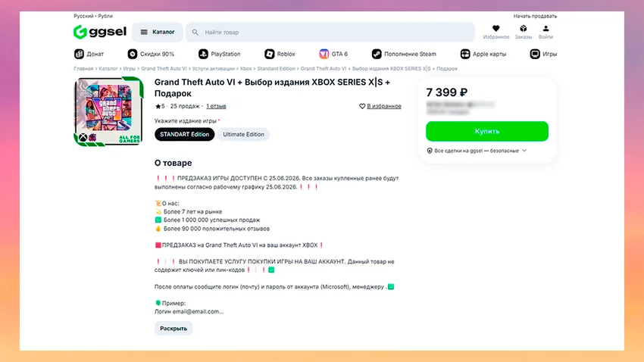Click the 25 продаж text
Screen dimensions: 644x362
click(x=185, y=106)
